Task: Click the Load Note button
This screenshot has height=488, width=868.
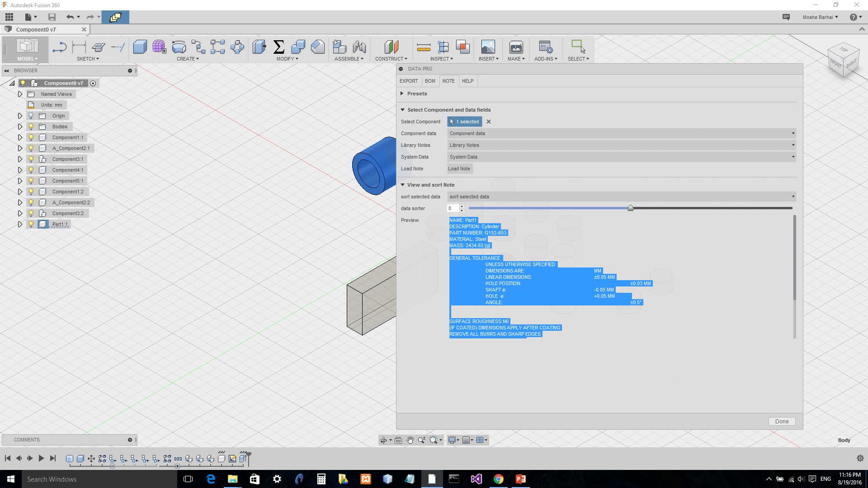Action: (459, 169)
